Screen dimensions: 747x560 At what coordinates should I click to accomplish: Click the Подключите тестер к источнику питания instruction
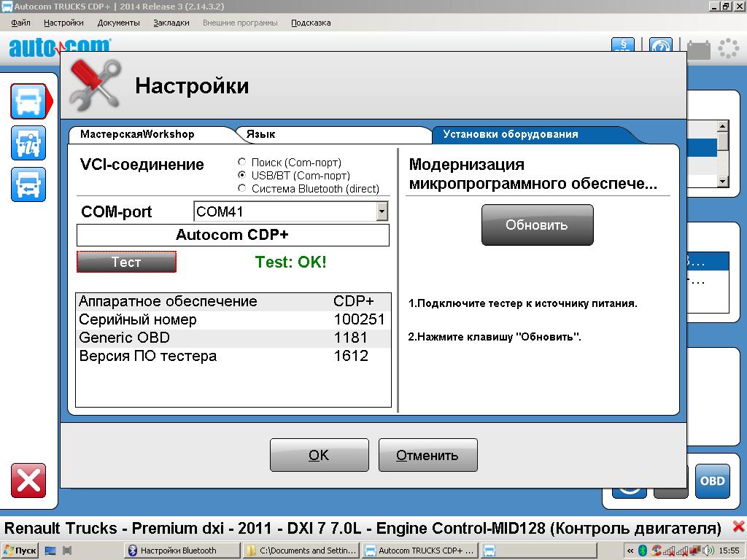[522, 303]
